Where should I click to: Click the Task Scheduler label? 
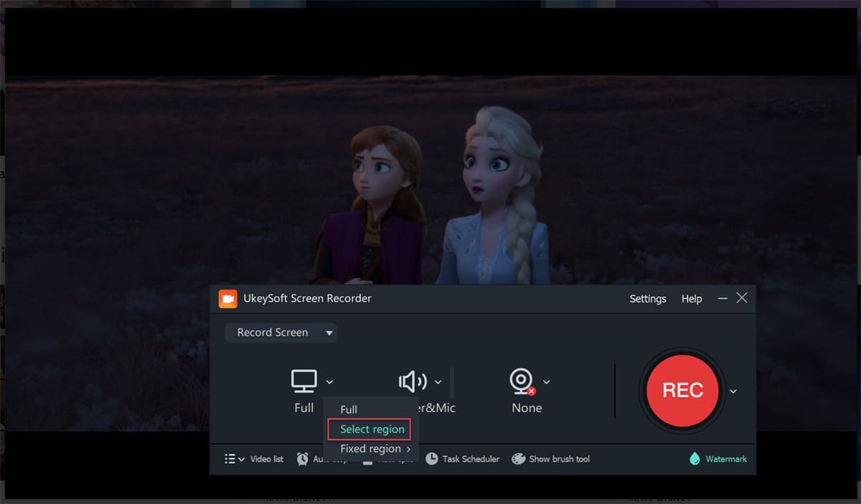coord(471,459)
